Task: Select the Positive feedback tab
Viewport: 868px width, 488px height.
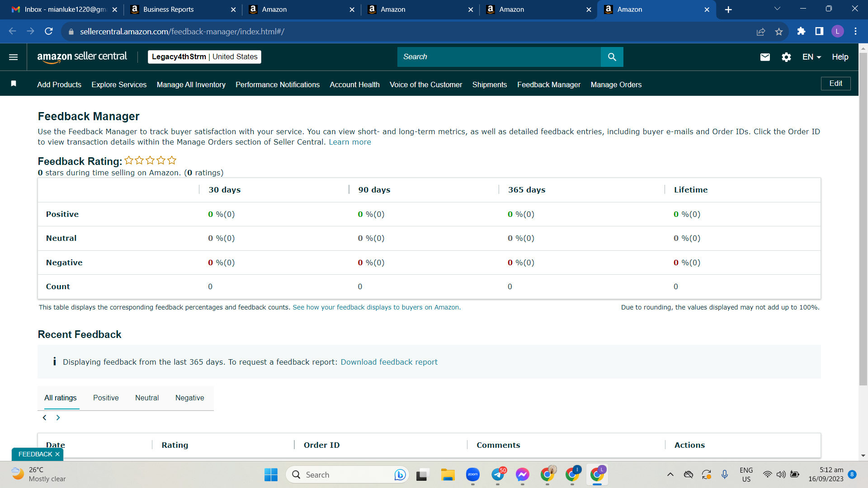Action: (106, 398)
